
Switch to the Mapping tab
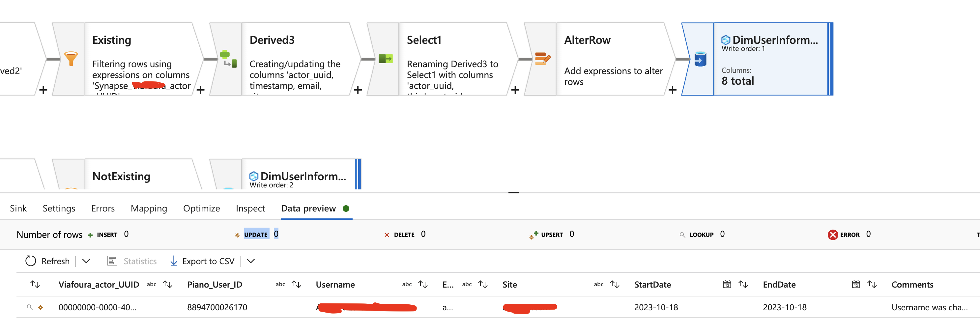pos(149,209)
